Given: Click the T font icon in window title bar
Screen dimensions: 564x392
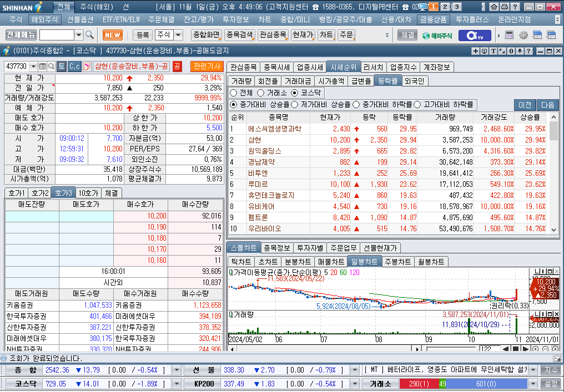Looking at the screenshot, I should (493, 51).
